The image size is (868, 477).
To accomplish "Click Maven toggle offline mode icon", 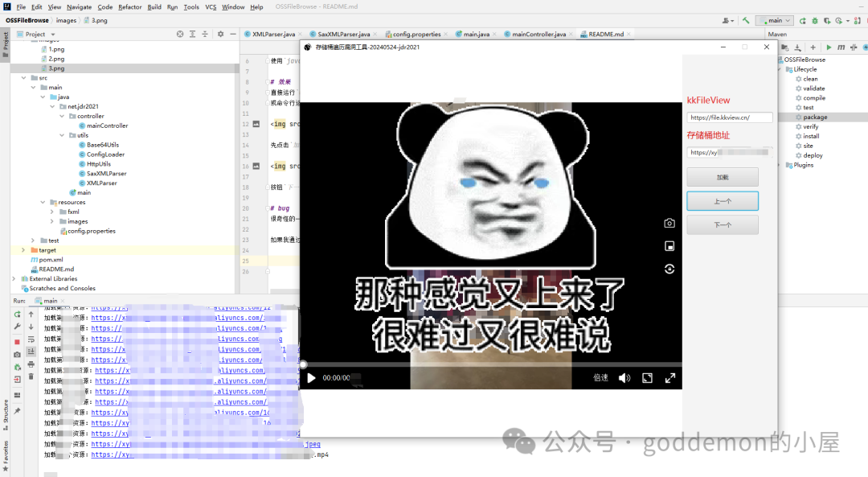I will point(854,47).
